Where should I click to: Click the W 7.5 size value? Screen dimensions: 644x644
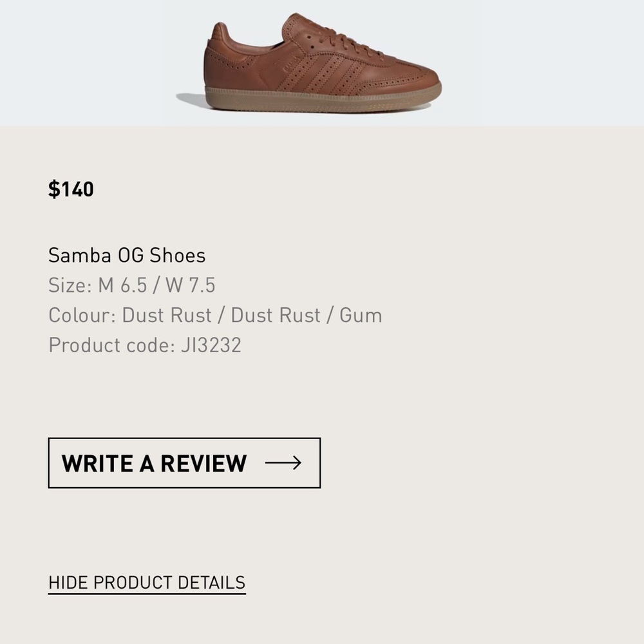190,285
